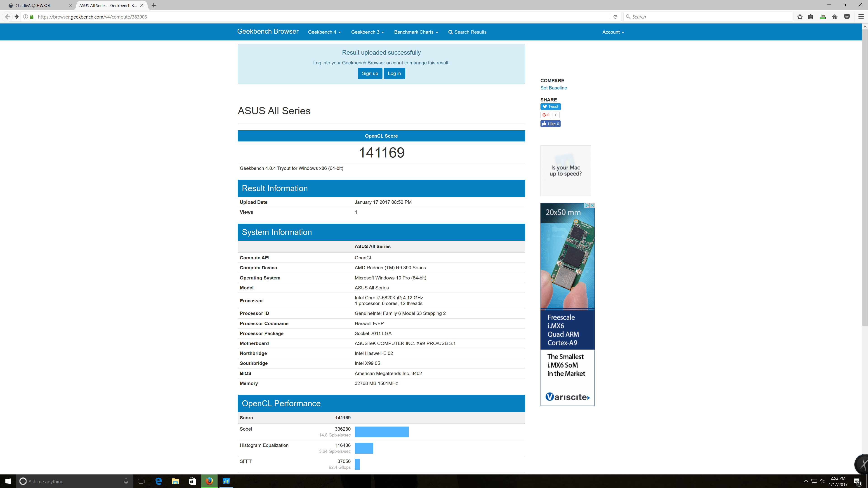Expand the Geekbench 3 dropdown menu

(367, 32)
